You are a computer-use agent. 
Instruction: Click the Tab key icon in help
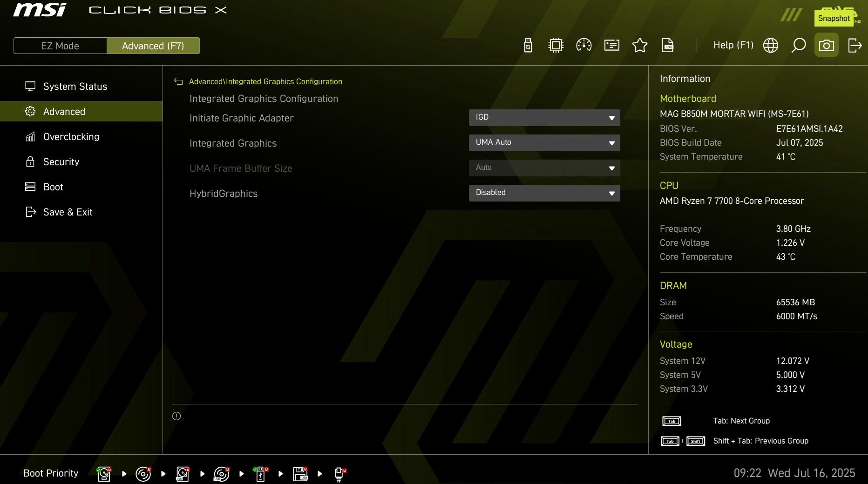click(671, 421)
